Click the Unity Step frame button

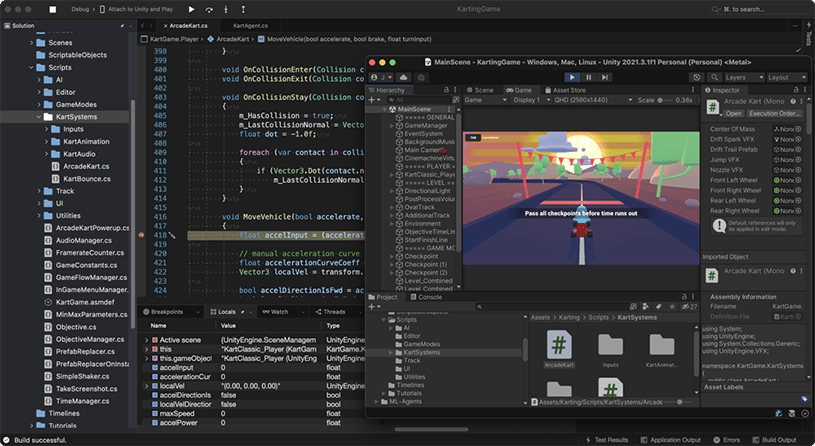point(604,77)
